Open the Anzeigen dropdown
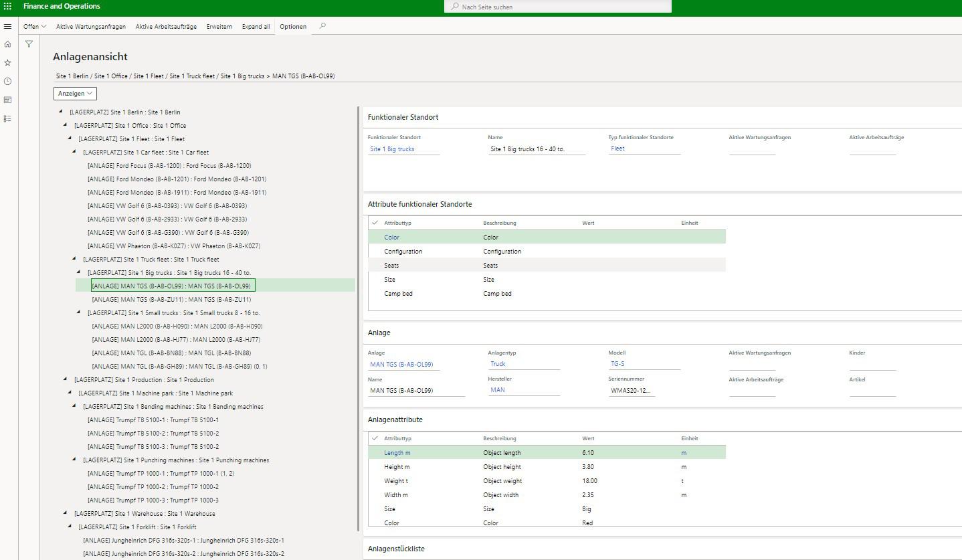The height and width of the screenshot is (560, 962). pyautogui.click(x=74, y=93)
